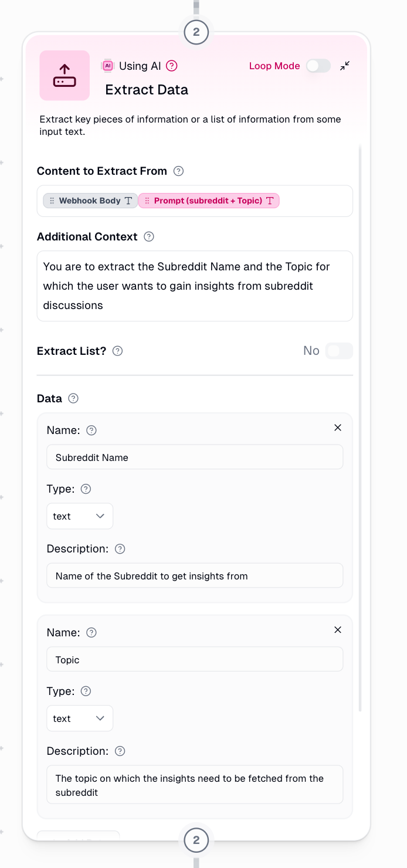Toggle the Extract List switch
This screenshot has width=407, height=868.
coord(339,351)
